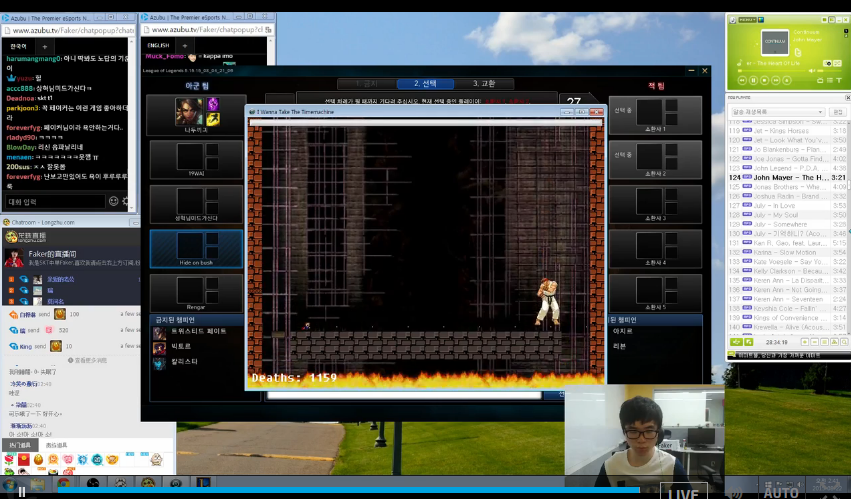Select the ENGLISH chat tab in Azubu window
The height and width of the screenshot is (499, 851).
click(x=158, y=46)
